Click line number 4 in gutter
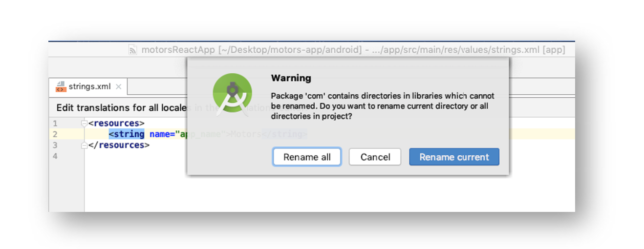 coord(55,156)
